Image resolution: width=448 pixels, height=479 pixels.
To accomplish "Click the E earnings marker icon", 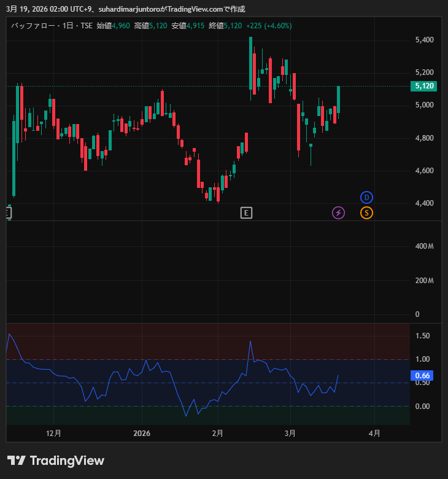I will point(246,213).
